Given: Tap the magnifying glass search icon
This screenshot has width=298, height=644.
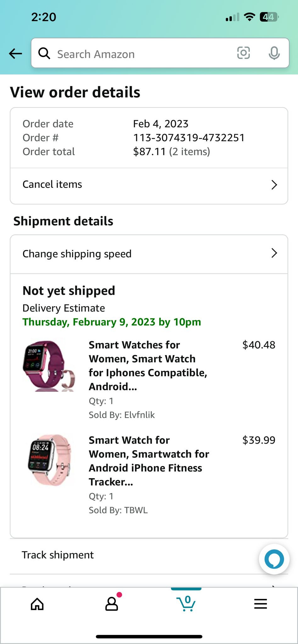Looking at the screenshot, I should click(x=44, y=53).
